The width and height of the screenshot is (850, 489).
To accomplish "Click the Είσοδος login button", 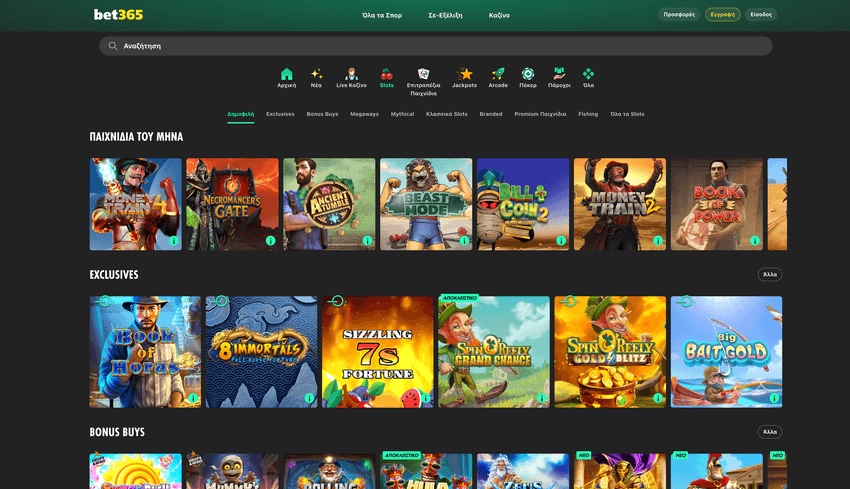I will [761, 15].
